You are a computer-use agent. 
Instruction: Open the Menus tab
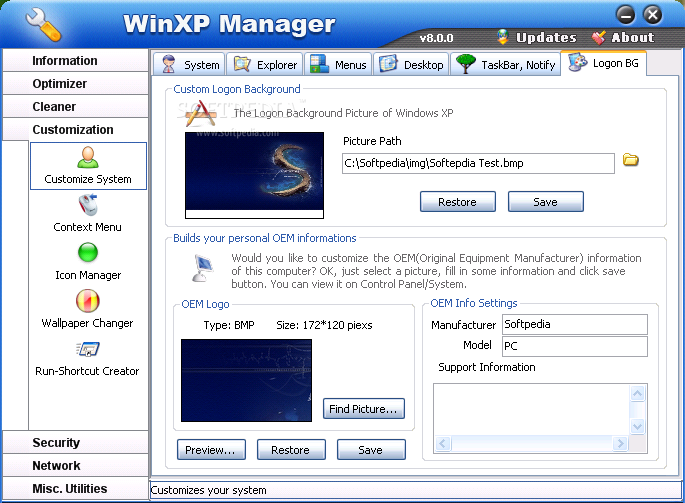tap(338, 64)
